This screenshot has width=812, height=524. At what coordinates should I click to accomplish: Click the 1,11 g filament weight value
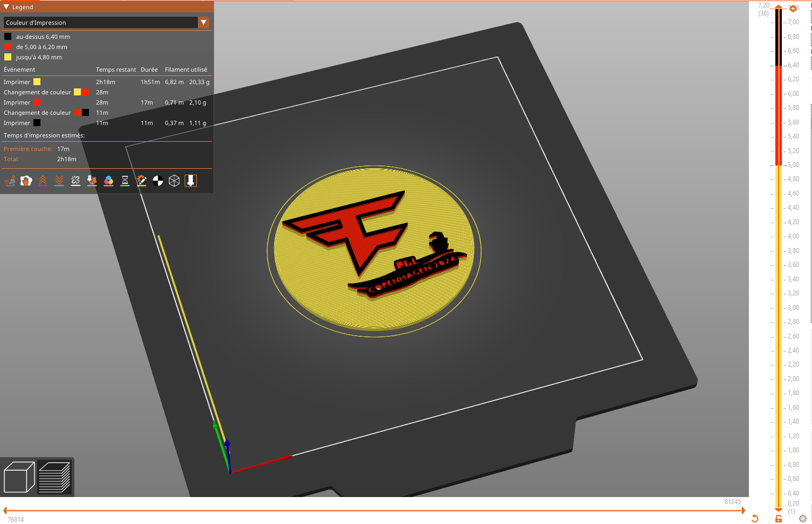(x=198, y=123)
